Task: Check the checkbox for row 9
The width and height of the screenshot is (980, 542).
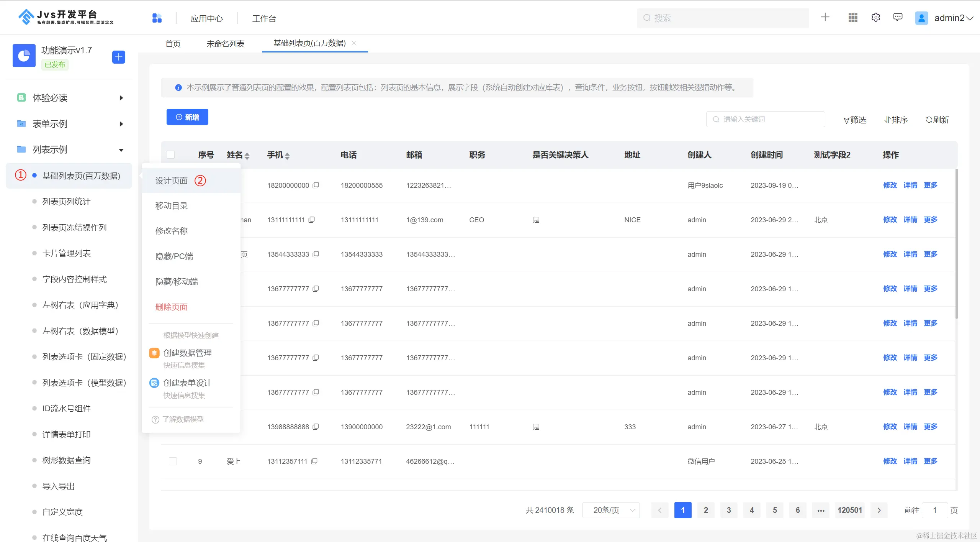Action: [173, 461]
